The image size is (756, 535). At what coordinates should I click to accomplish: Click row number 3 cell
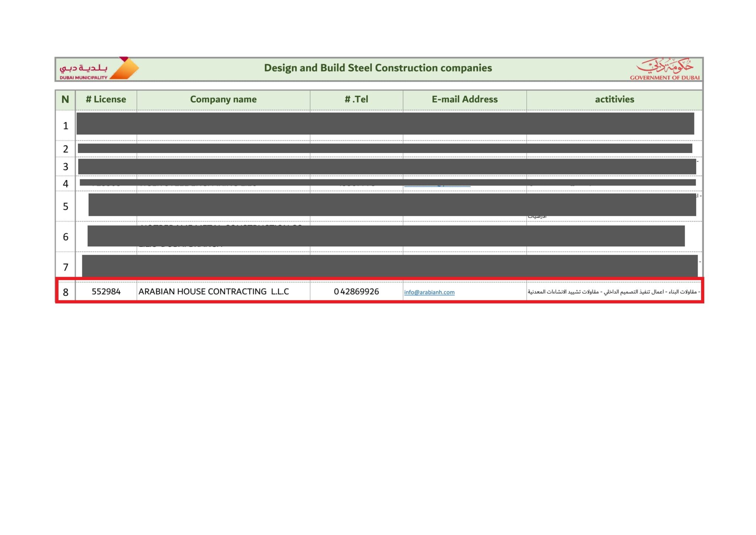66,167
